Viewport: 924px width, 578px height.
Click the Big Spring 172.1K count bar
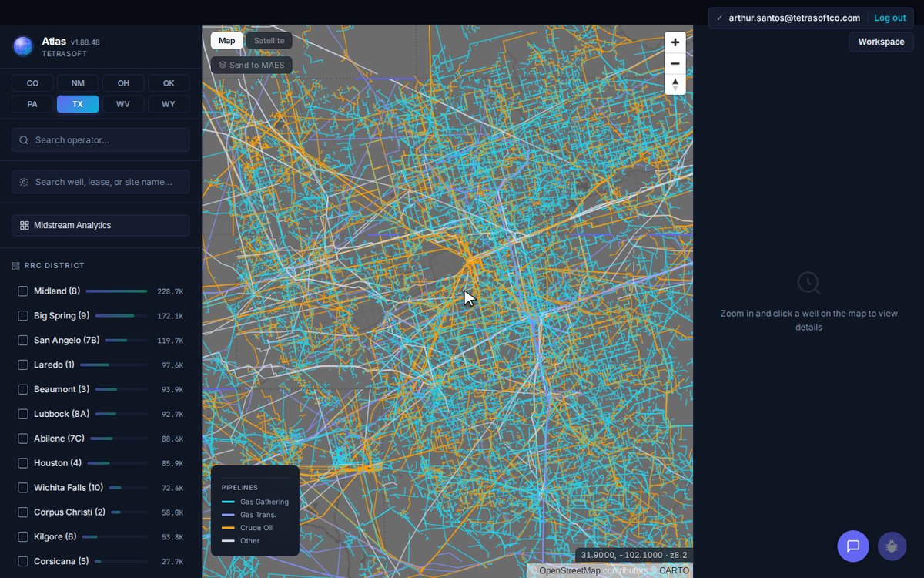(121, 316)
